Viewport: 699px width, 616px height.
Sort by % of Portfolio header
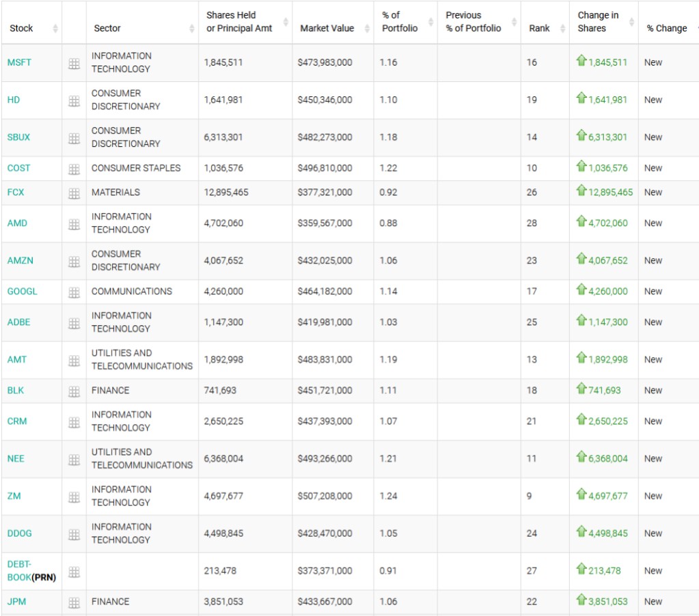400,22
